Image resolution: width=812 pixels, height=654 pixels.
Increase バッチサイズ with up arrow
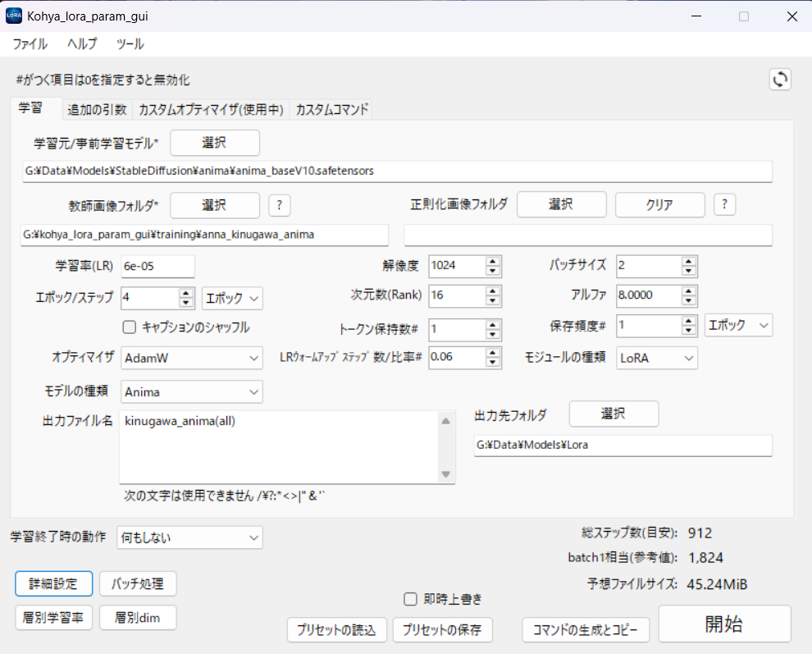click(x=689, y=261)
